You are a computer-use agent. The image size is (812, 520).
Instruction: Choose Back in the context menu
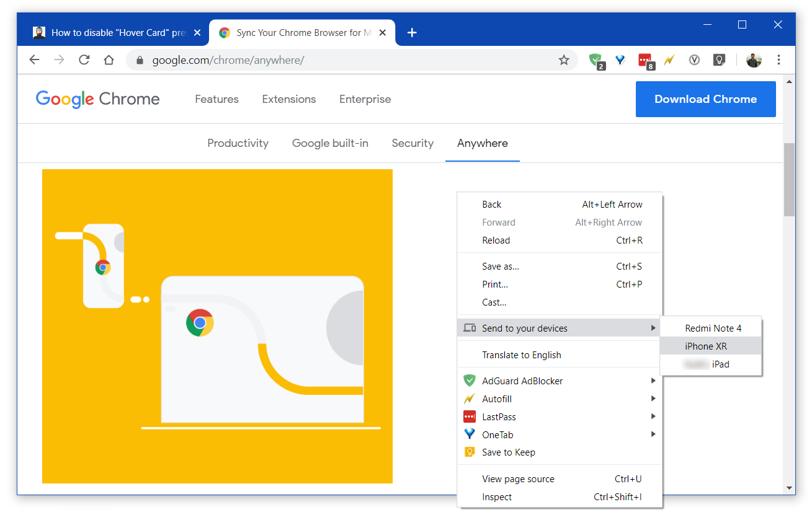coord(560,205)
